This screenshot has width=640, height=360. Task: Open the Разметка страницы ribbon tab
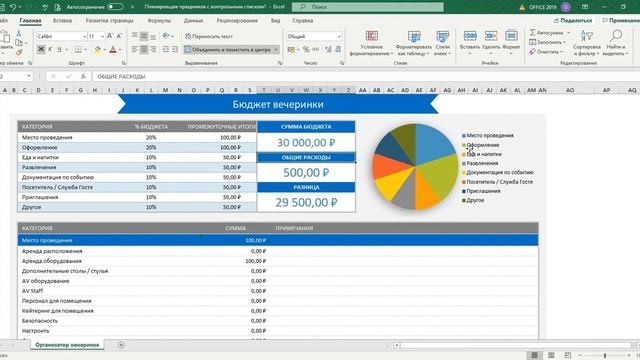pos(109,20)
